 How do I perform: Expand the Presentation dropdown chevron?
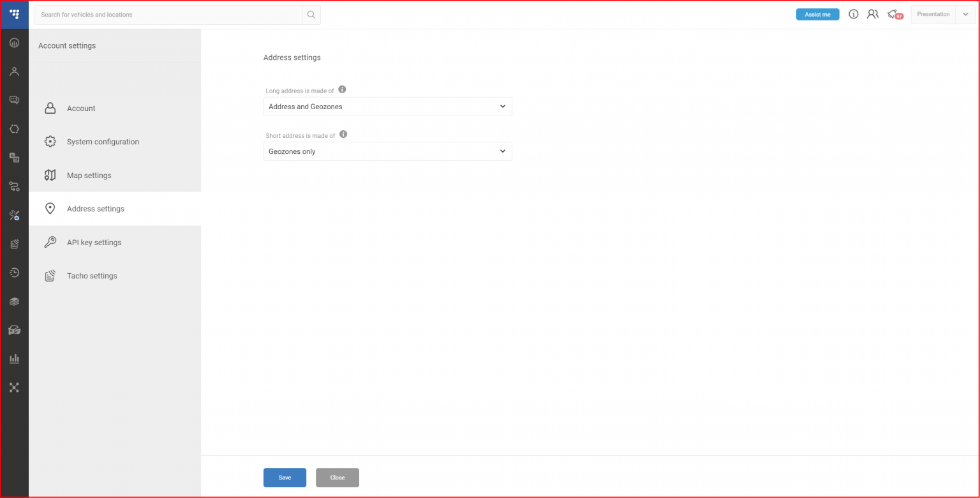(x=965, y=14)
